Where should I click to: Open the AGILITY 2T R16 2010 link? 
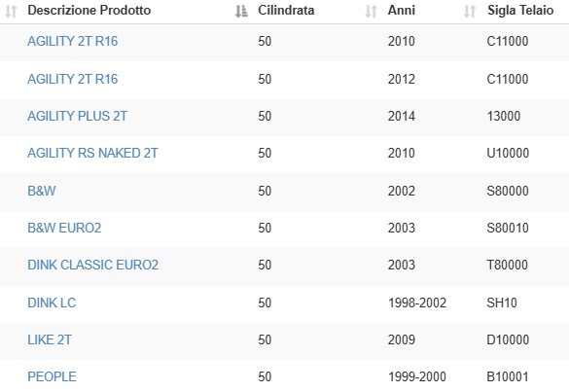[x=73, y=42]
